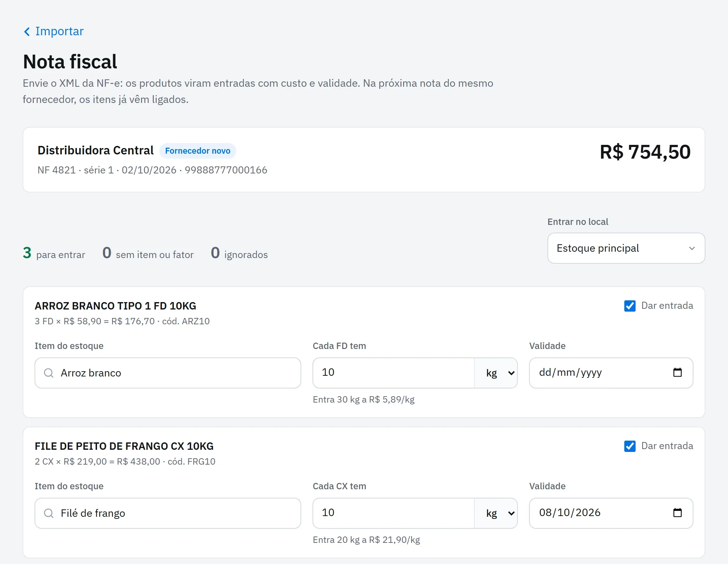
Task: Open the kg unit dropdown for Cada CX tem
Action: 496,513
